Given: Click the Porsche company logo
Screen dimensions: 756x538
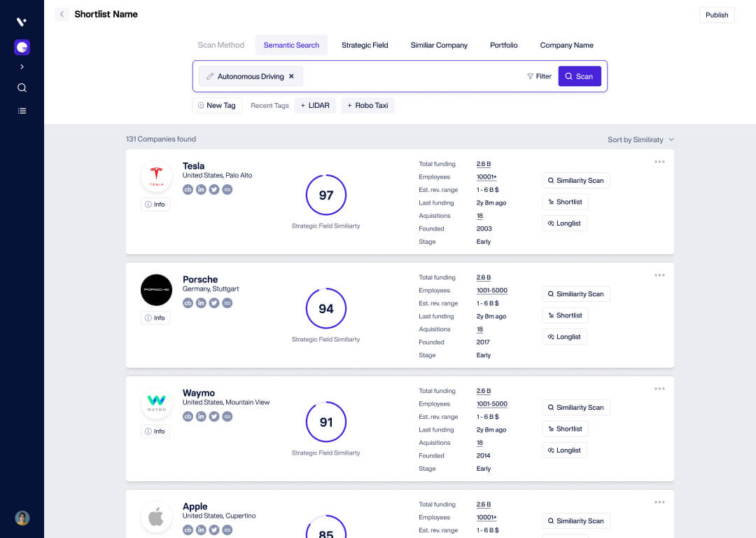Looking at the screenshot, I should [156, 290].
